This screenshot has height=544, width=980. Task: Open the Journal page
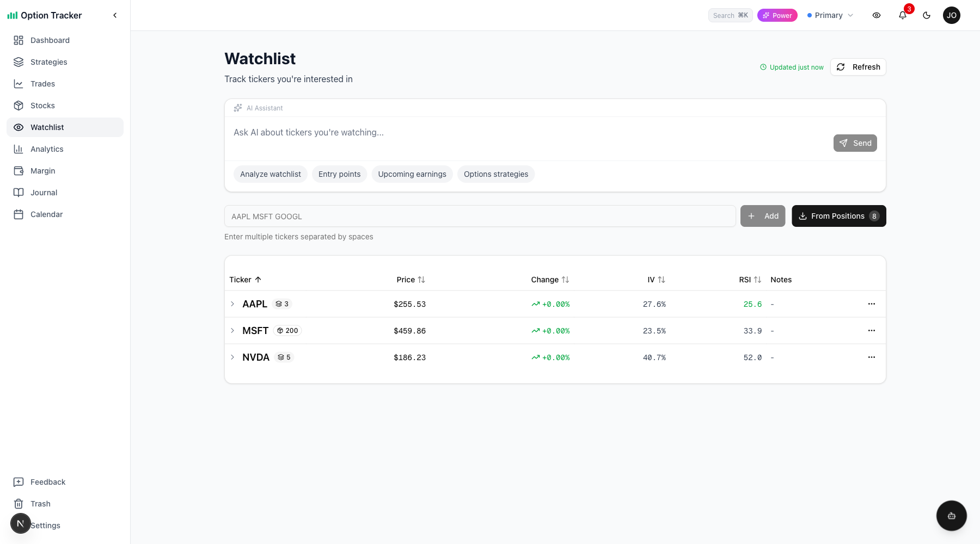[44, 193]
